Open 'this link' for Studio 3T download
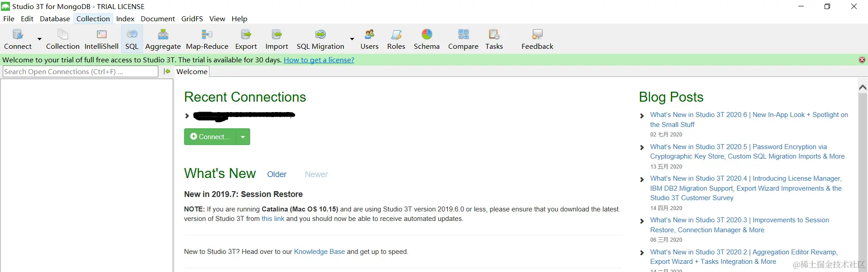The width and height of the screenshot is (868, 272). (x=273, y=219)
